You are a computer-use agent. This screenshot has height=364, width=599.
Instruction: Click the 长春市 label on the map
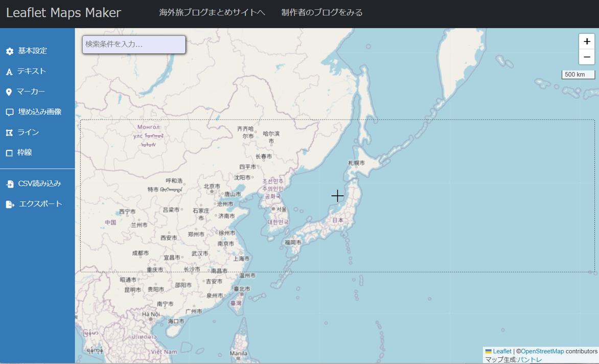coord(264,156)
